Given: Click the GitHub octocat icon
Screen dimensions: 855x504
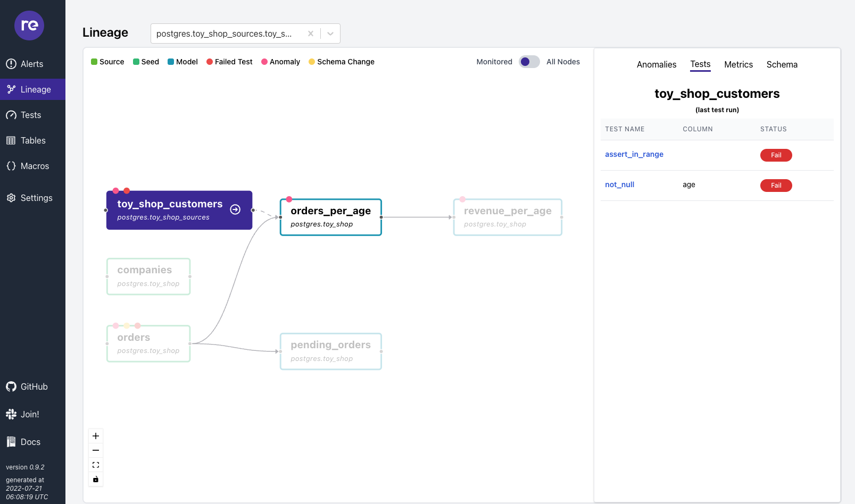Looking at the screenshot, I should pos(11,387).
